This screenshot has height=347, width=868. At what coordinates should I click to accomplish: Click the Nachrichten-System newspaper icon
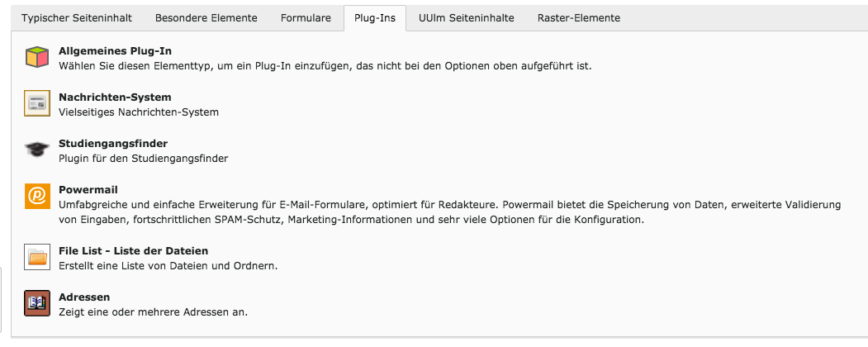pos(37,103)
